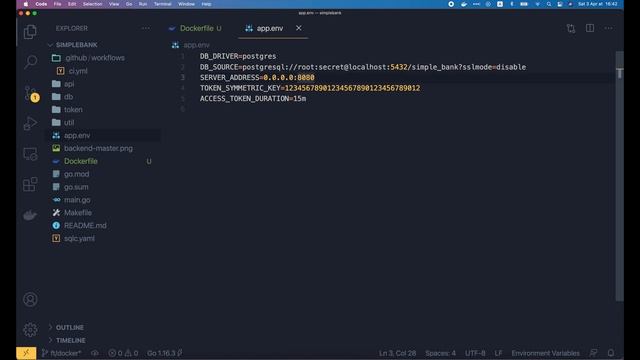The height and width of the screenshot is (360, 640).
Task: Collapse the SIMPLEBANK folder section
Action: click(77, 45)
